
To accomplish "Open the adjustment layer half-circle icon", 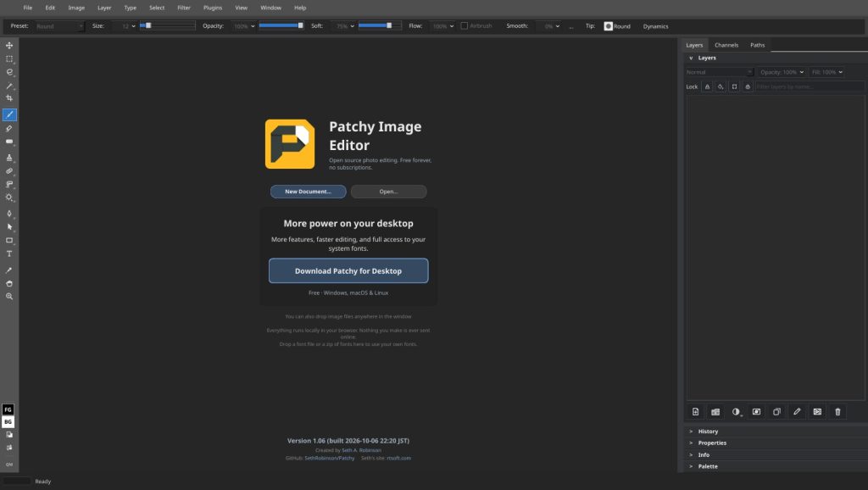I will point(736,412).
